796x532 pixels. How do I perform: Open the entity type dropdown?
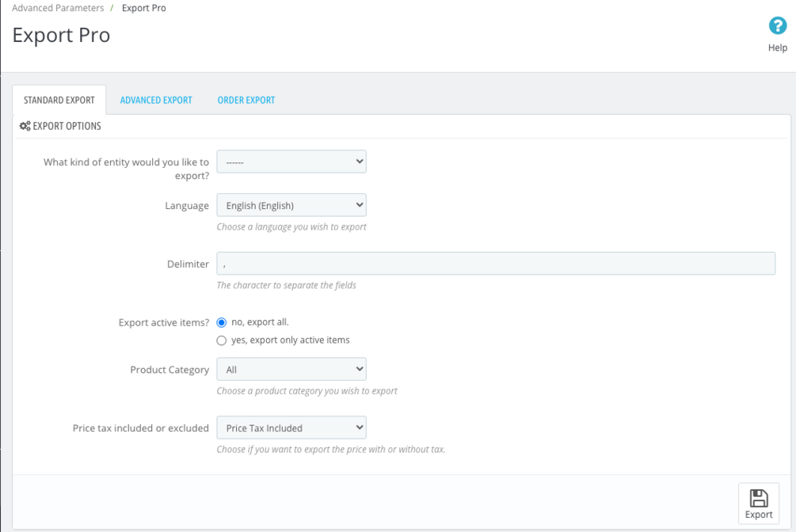[291, 161]
